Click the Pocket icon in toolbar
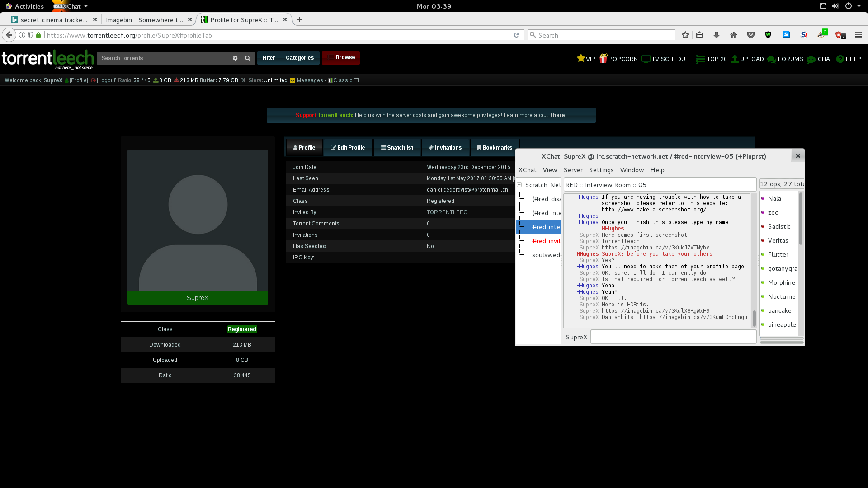 click(x=751, y=35)
